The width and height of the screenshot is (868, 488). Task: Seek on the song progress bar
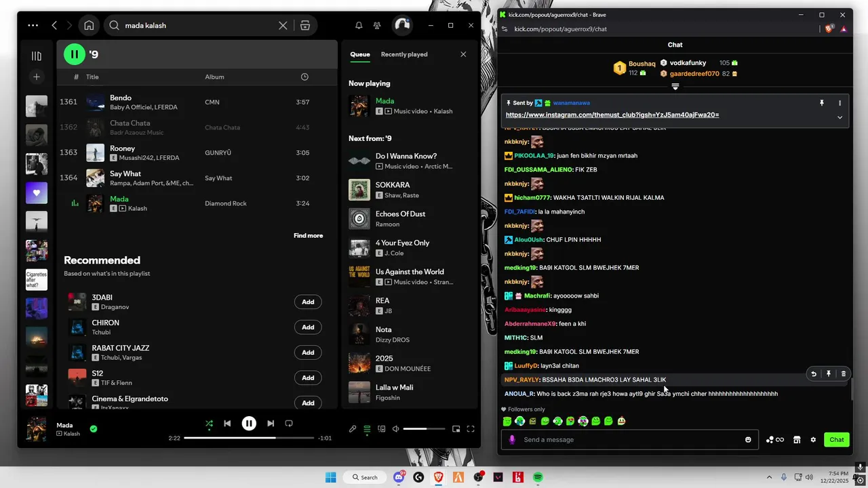pyautogui.click(x=249, y=438)
